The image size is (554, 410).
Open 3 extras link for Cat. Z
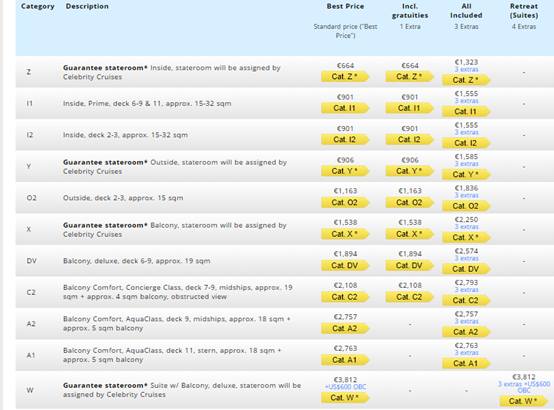(x=466, y=69)
